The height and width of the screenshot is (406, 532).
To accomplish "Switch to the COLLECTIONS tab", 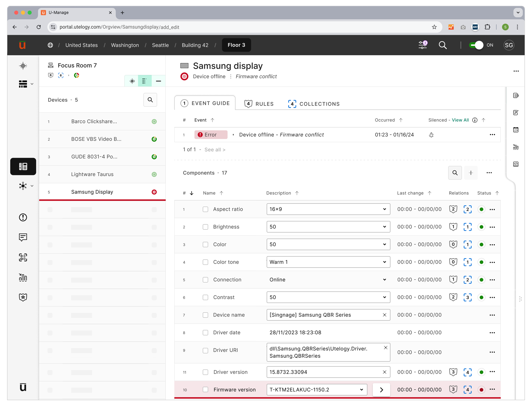I will [314, 104].
